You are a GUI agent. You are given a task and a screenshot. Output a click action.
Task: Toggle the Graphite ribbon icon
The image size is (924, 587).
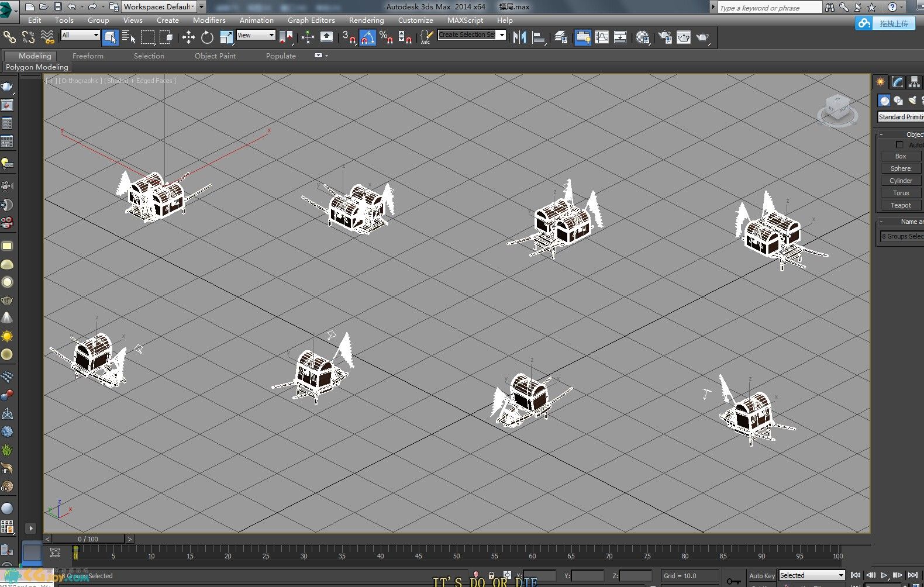point(583,37)
